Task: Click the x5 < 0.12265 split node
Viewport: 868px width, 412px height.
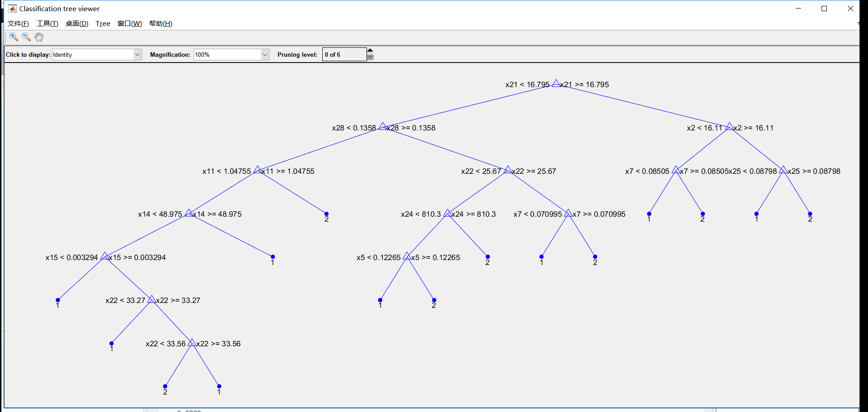Action: [407, 256]
